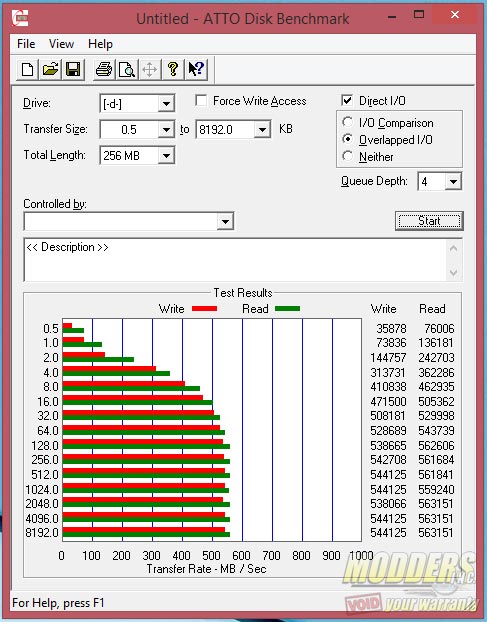This screenshot has width=487, height=622.
Task: Click inside the Description text box
Action: pos(236,260)
